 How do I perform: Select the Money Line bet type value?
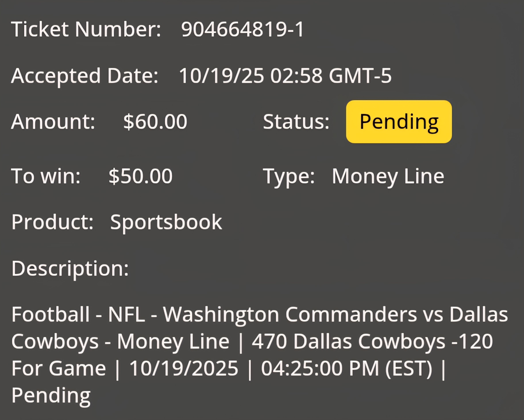tap(388, 177)
